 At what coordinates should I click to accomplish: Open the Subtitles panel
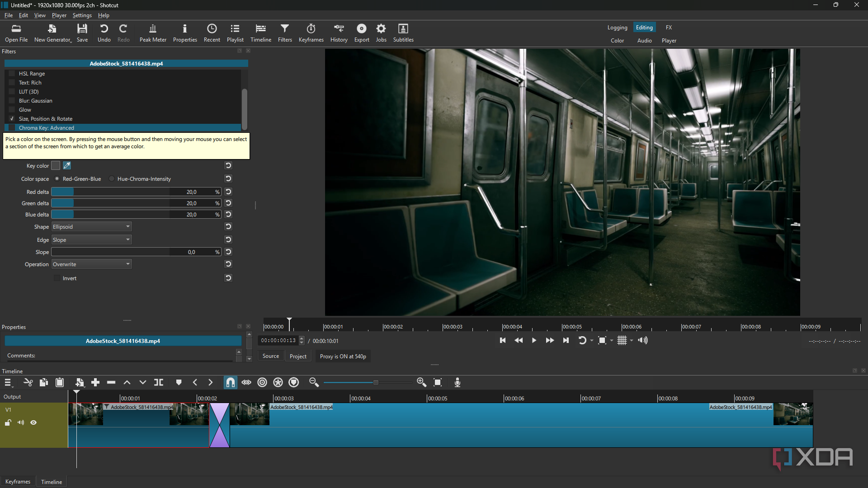pos(403,33)
